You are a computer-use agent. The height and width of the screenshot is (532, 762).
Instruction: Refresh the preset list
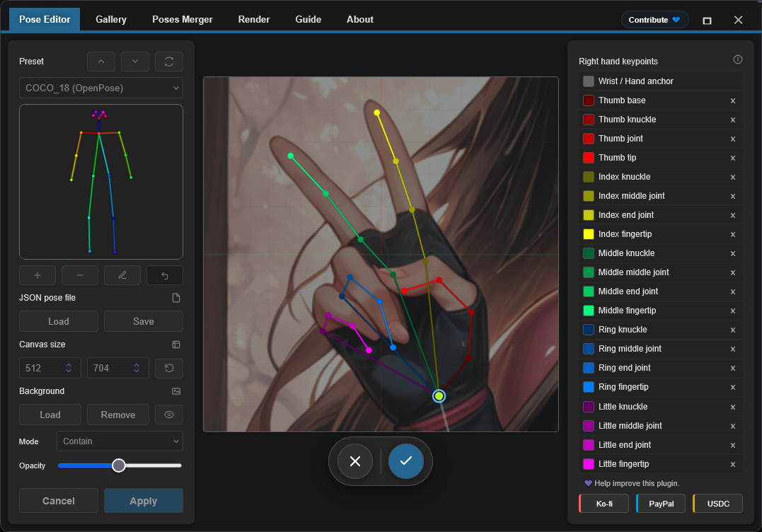[x=169, y=62]
